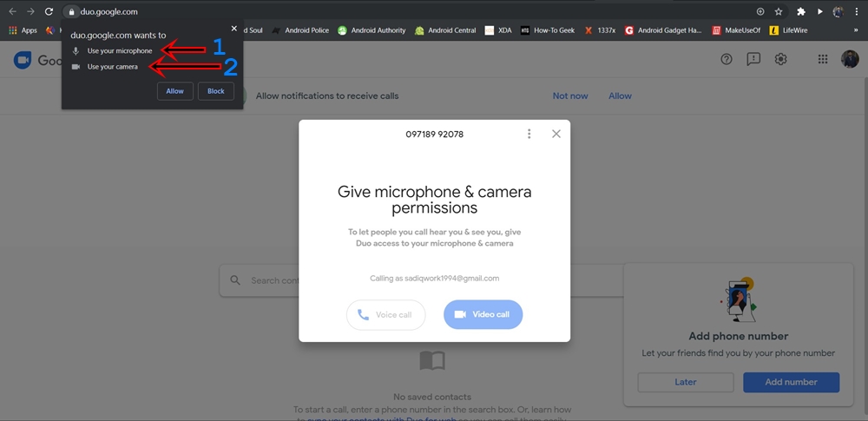The height and width of the screenshot is (421, 868).
Task: Allow microphone and camera in permission popup
Action: click(175, 91)
